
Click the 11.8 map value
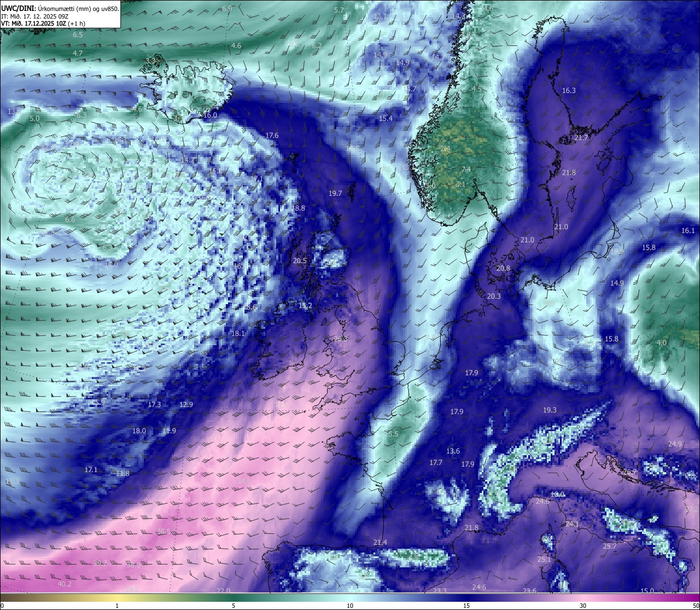coord(122,473)
